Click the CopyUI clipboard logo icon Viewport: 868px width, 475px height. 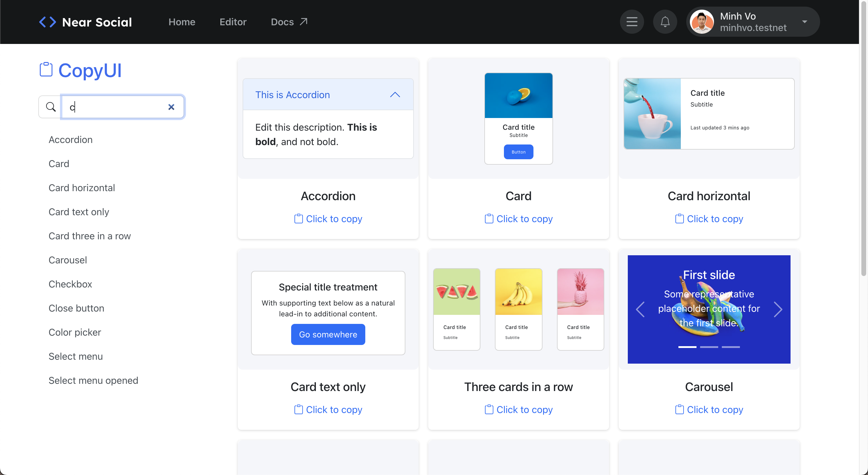pos(46,70)
